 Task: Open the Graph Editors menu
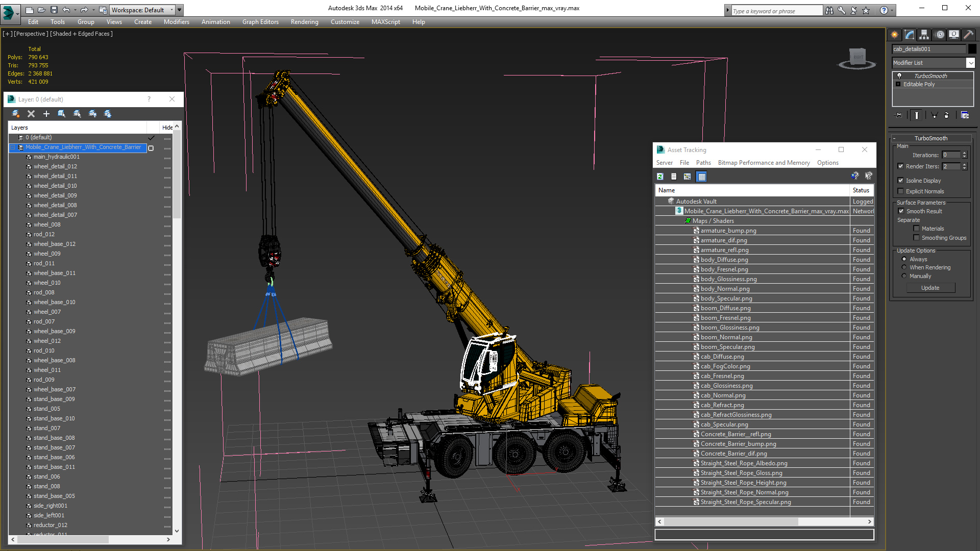[260, 22]
